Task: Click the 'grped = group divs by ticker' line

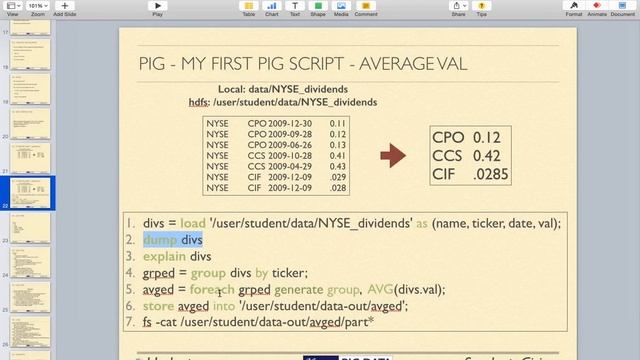Action: click(225, 273)
